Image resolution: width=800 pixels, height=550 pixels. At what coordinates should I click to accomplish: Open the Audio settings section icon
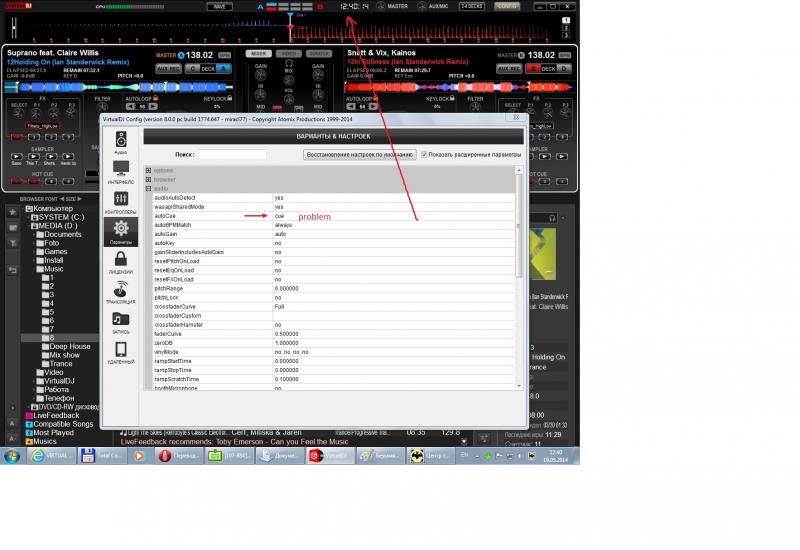(x=121, y=140)
